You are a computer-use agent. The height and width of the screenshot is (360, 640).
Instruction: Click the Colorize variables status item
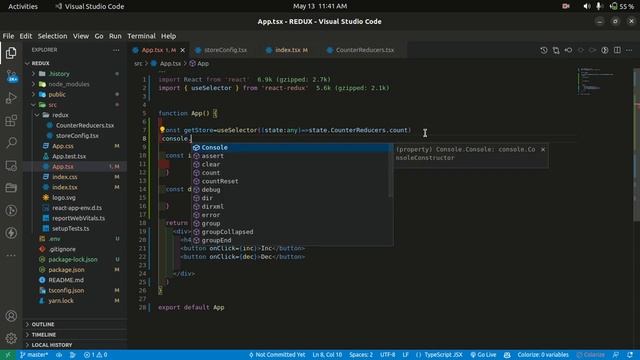(542, 355)
